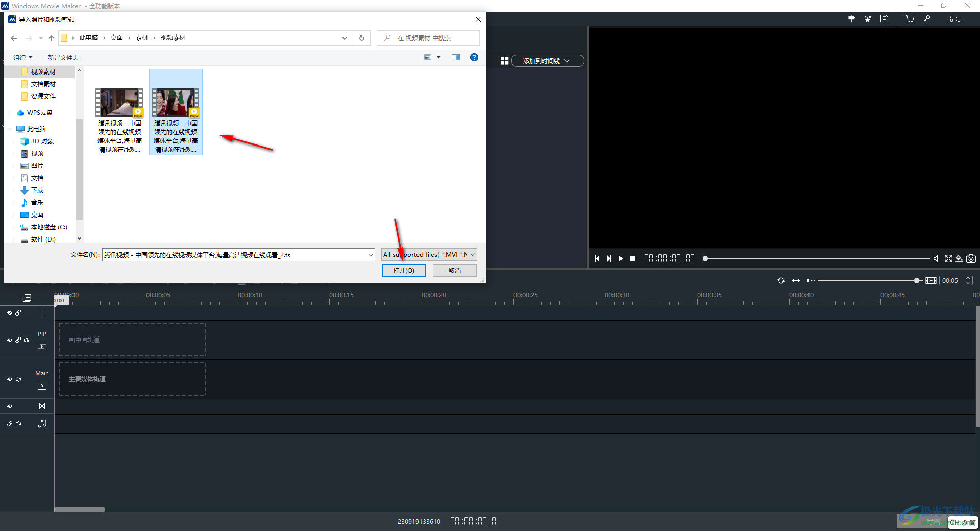Screen dimensions: 980x531
Task: Toggle visibility of the transition track
Action: (10, 406)
